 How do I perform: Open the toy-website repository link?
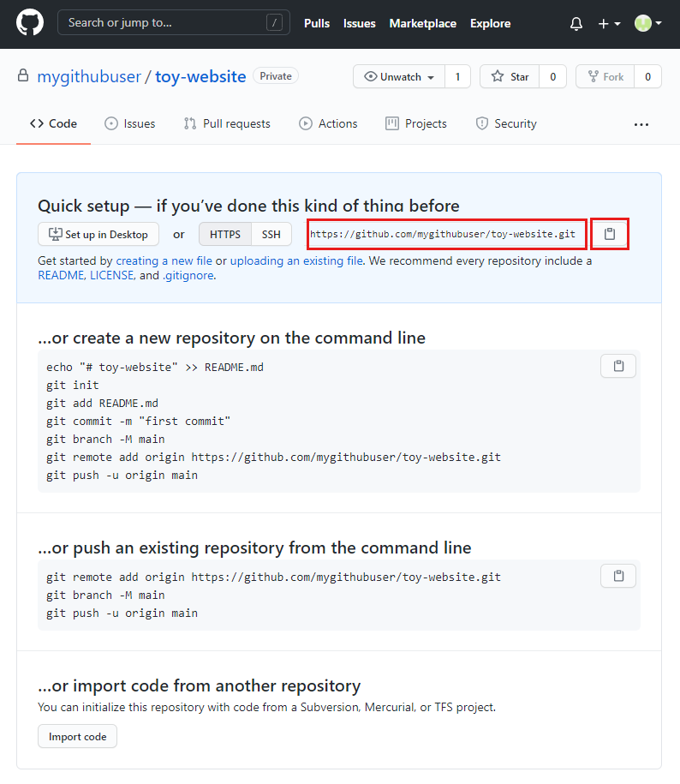pos(200,76)
